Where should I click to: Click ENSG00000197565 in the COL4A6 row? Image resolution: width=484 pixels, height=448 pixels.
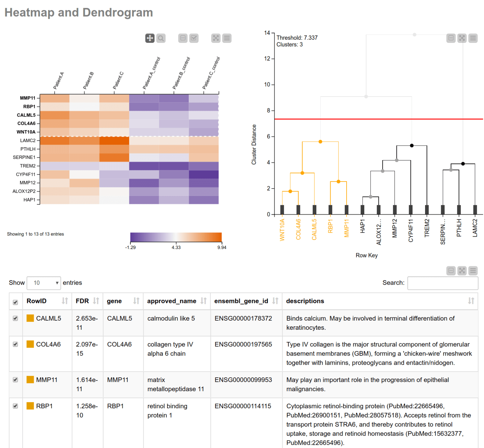[243, 344]
